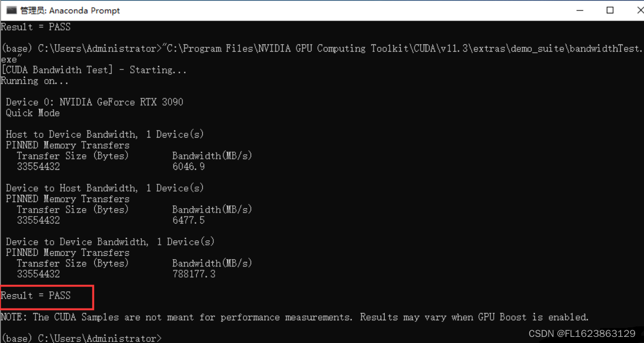This screenshot has width=644, height=343.
Task: Minimize the Anaconda Prompt window
Action: pos(580,11)
